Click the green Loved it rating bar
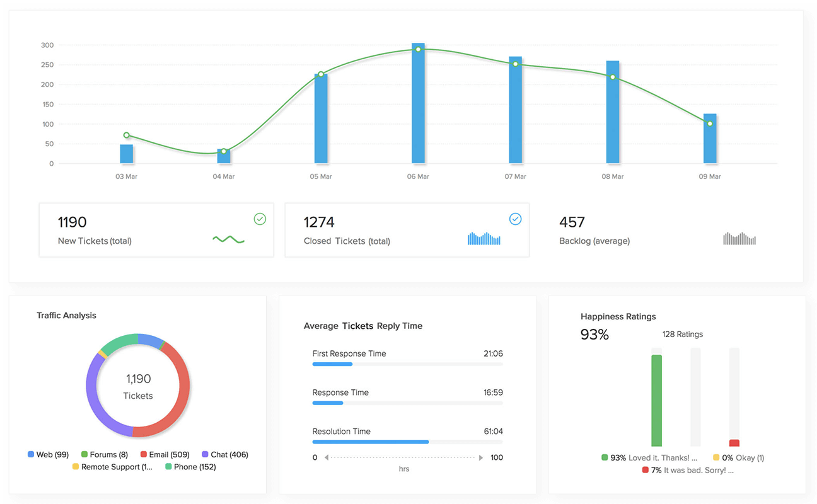Image resolution: width=817 pixels, height=504 pixels. click(656, 401)
